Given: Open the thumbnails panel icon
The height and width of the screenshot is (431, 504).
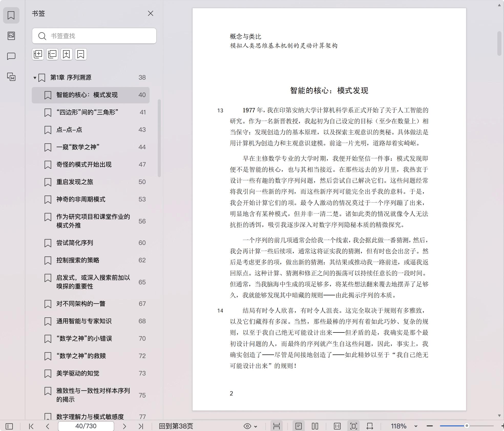Looking at the screenshot, I should (11, 36).
